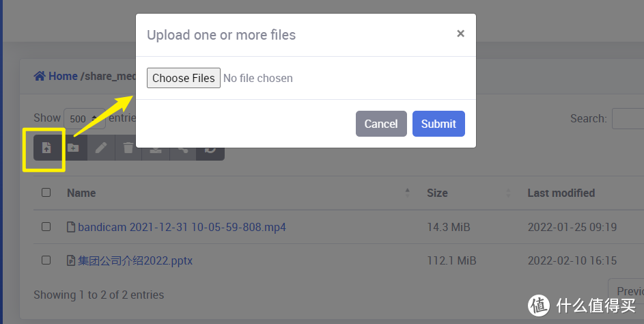Screen dimensions: 644x324
Task: Click the refresh toolbar icon
Action: point(210,149)
